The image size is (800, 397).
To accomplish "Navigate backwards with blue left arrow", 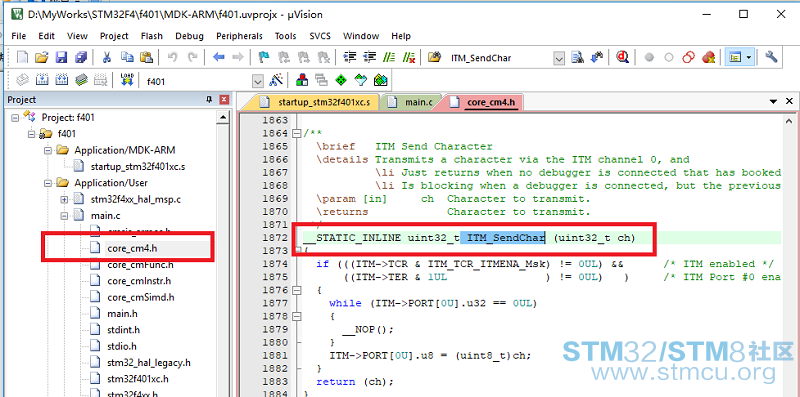I will point(219,57).
